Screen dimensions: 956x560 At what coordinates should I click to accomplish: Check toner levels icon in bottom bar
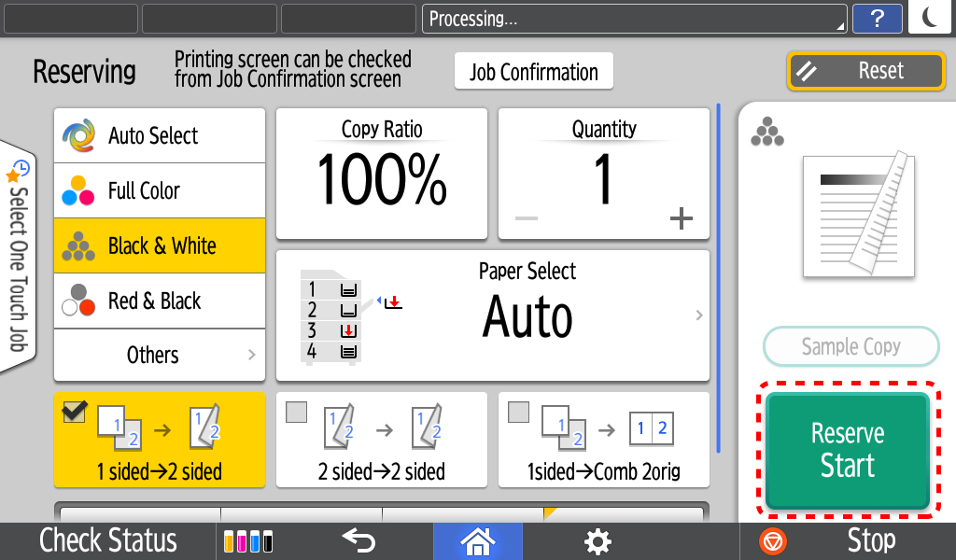[248, 541]
